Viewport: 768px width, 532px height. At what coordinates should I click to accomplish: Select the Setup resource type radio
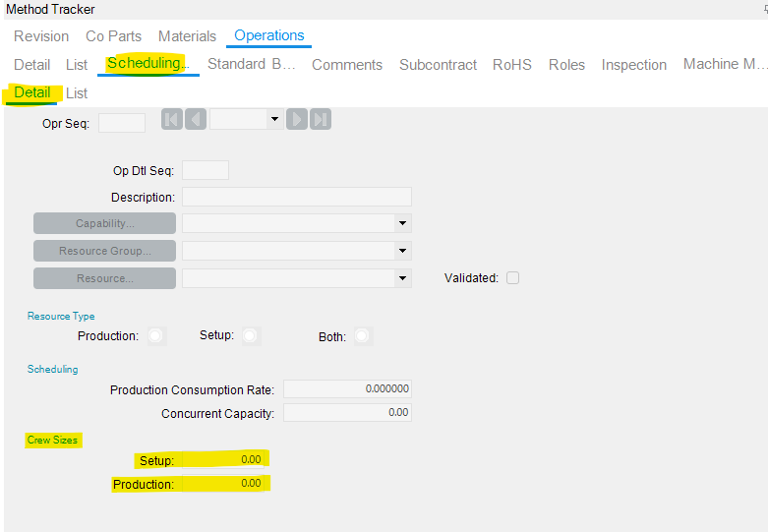[250, 335]
